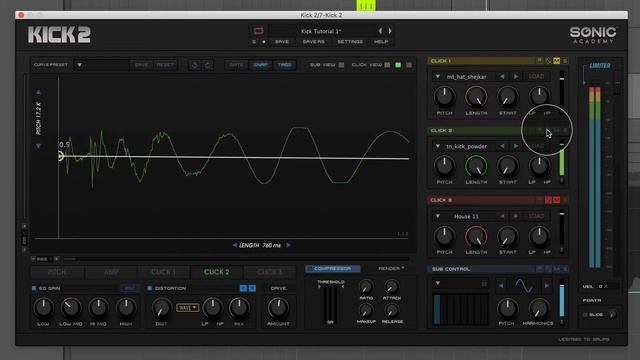Toggle the Gate button
This screenshot has width=640, height=360.
[x=236, y=65]
